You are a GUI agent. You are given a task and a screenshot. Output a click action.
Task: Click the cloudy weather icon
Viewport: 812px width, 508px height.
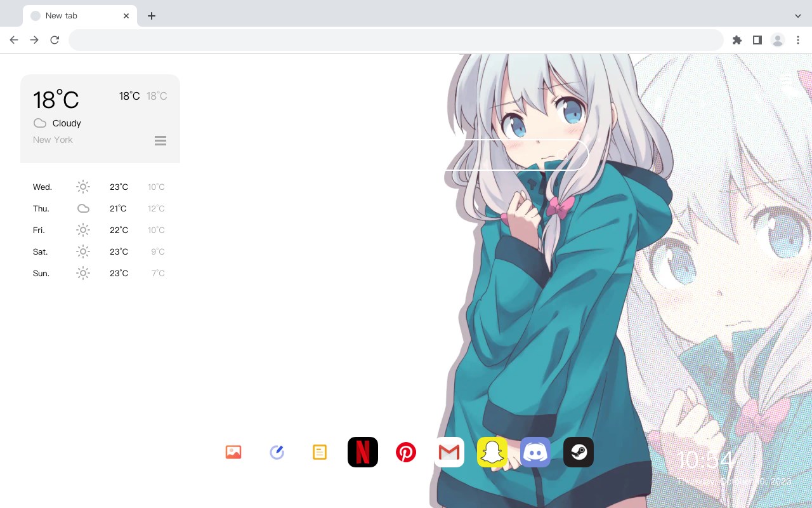coord(40,123)
